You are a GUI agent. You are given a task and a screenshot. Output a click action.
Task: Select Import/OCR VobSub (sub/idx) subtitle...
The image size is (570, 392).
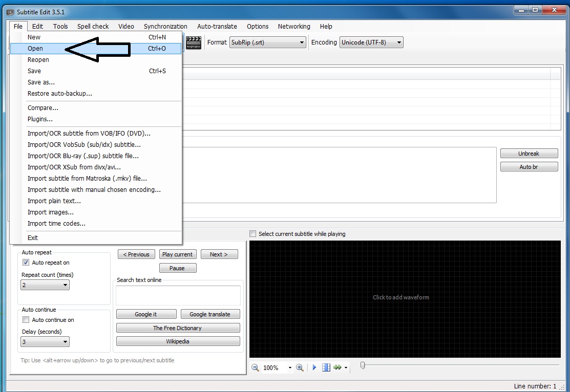[96, 145]
